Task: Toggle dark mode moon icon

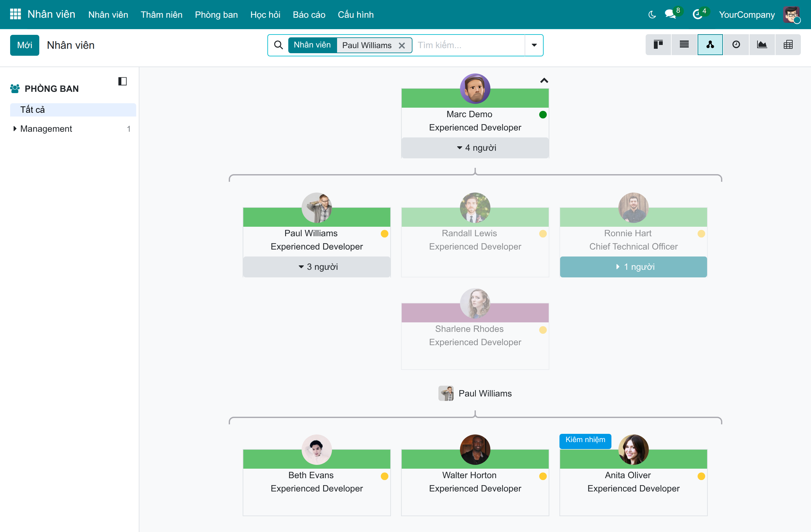Action: point(652,15)
